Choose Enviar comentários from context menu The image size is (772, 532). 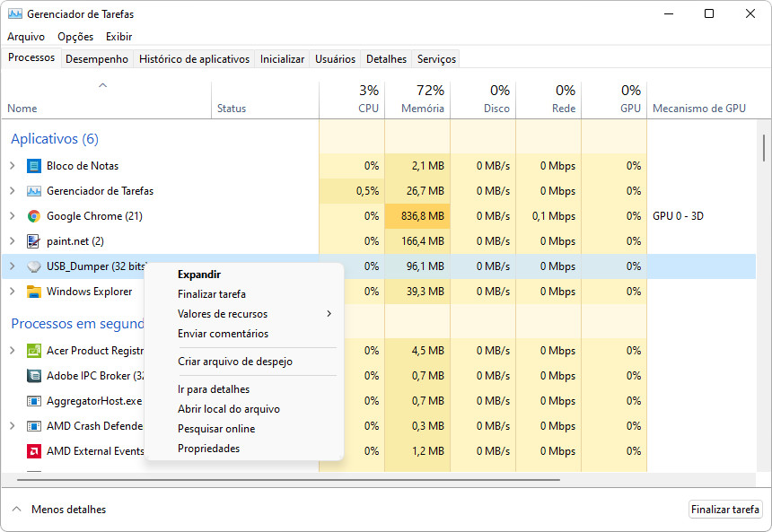pos(244,333)
